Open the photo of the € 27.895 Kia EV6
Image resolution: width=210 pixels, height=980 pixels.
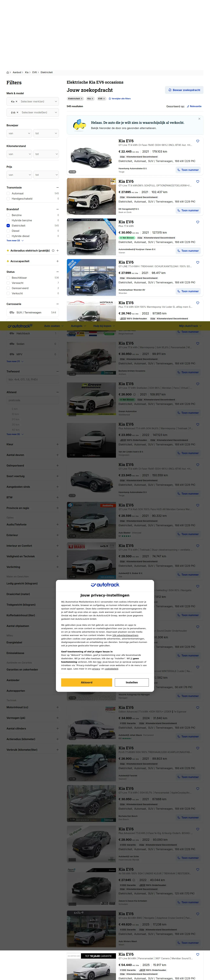(91, 197)
